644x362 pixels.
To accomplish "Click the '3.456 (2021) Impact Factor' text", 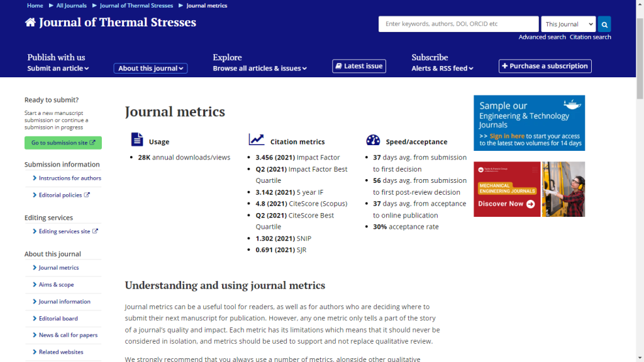I will click(297, 157).
